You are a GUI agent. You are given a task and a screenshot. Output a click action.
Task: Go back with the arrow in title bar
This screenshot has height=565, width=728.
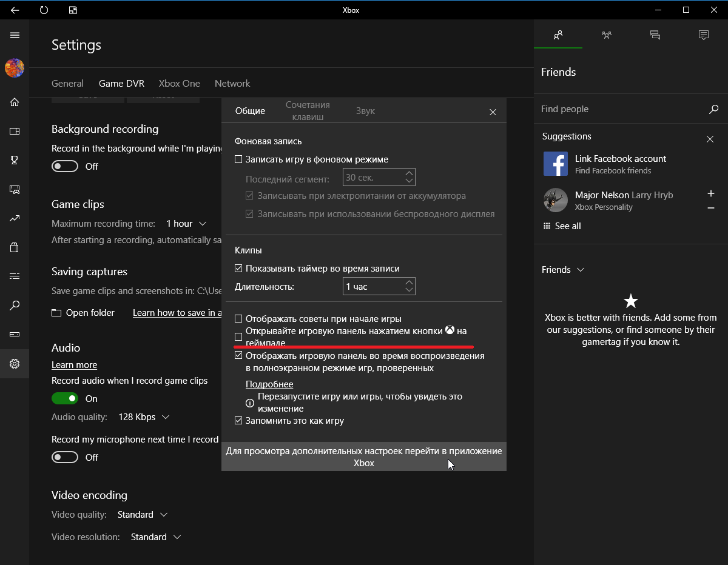point(15,10)
